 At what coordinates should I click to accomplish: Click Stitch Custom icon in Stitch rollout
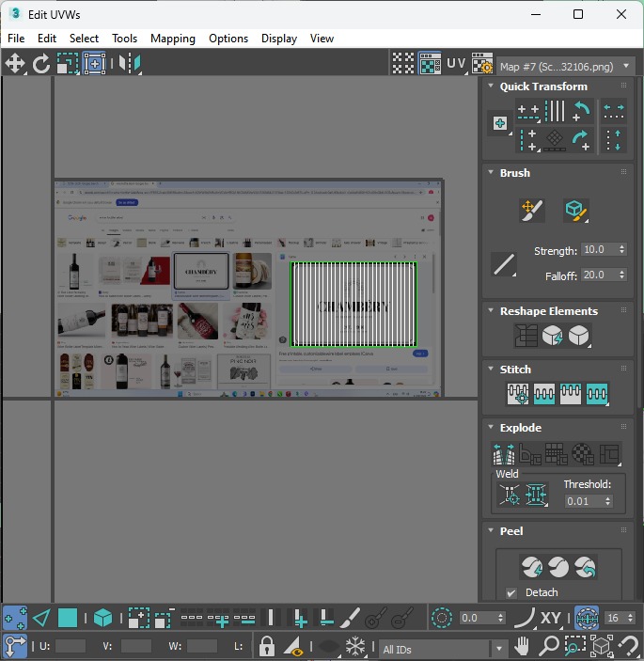pos(597,394)
